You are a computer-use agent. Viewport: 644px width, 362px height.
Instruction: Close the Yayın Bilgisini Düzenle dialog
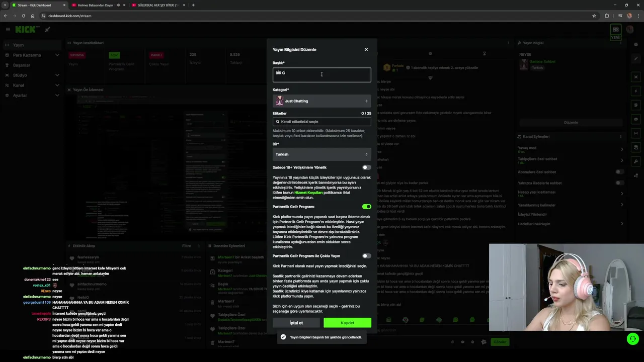366,49
